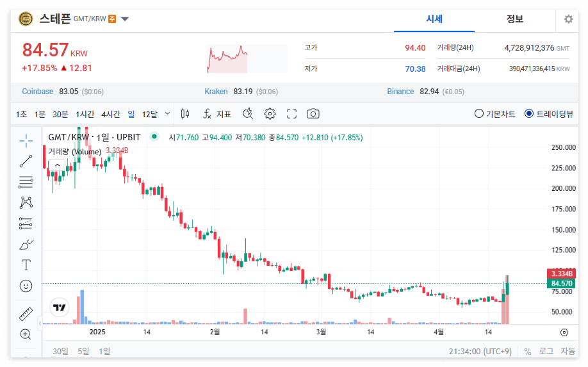Click the clock replay/alert icon in the chart toolbar

248,113
